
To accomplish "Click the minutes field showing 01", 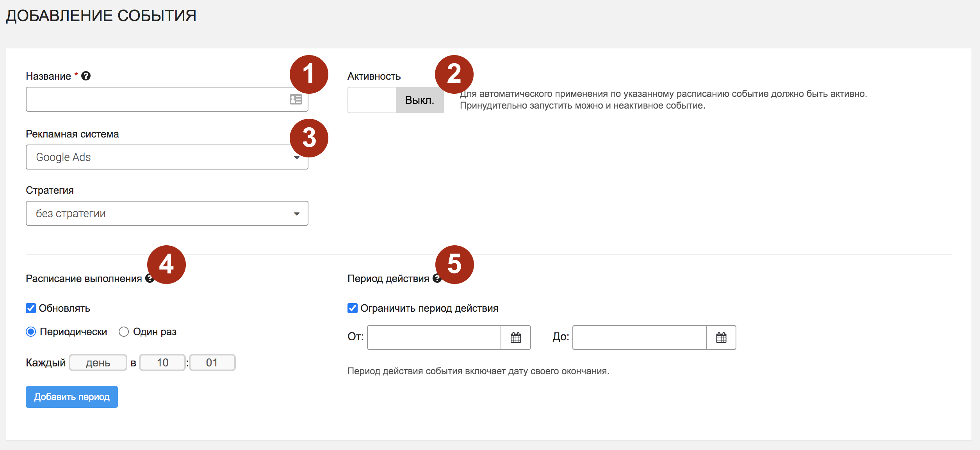I will [212, 362].
